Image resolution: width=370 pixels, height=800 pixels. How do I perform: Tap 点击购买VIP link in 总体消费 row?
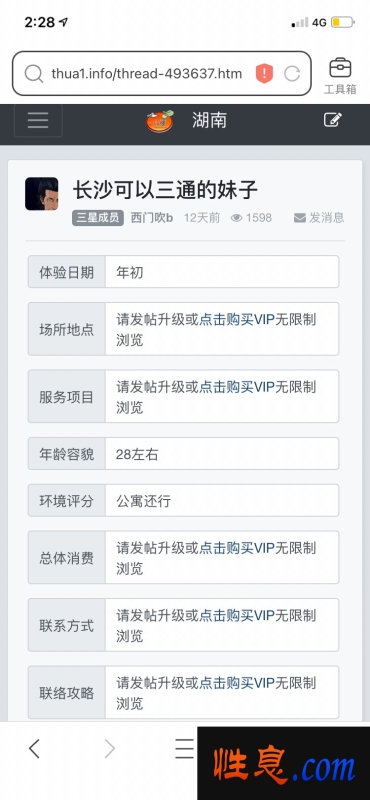(x=236, y=548)
